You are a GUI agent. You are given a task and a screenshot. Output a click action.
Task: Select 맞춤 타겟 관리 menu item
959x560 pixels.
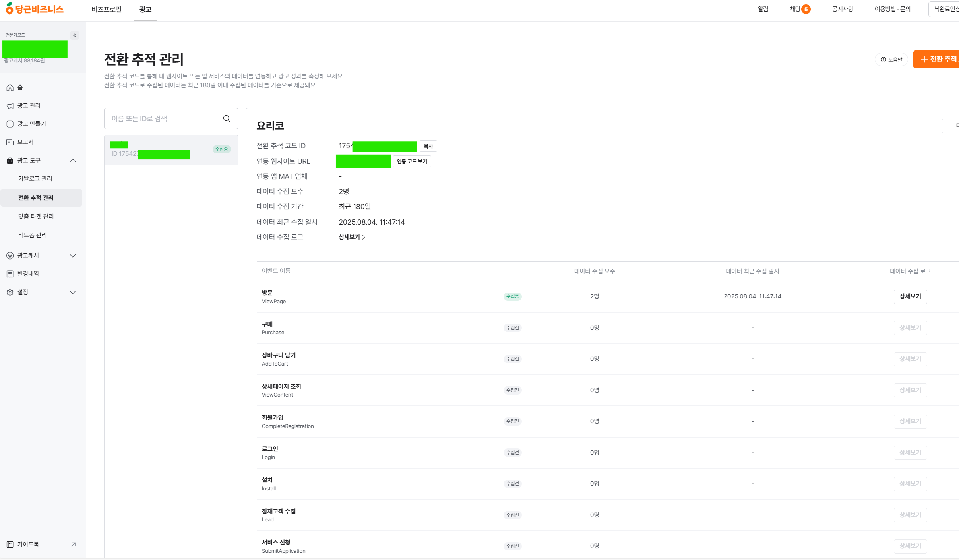[x=36, y=216]
